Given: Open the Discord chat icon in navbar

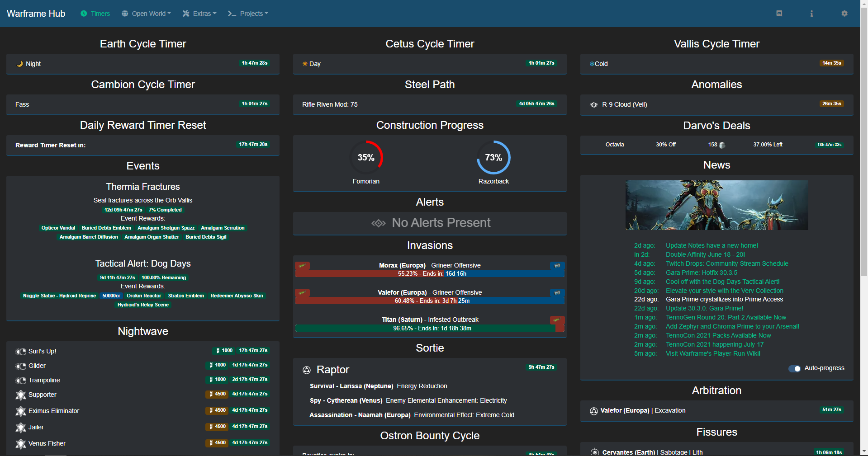Looking at the screenshot, I should [x=779, y=14].
